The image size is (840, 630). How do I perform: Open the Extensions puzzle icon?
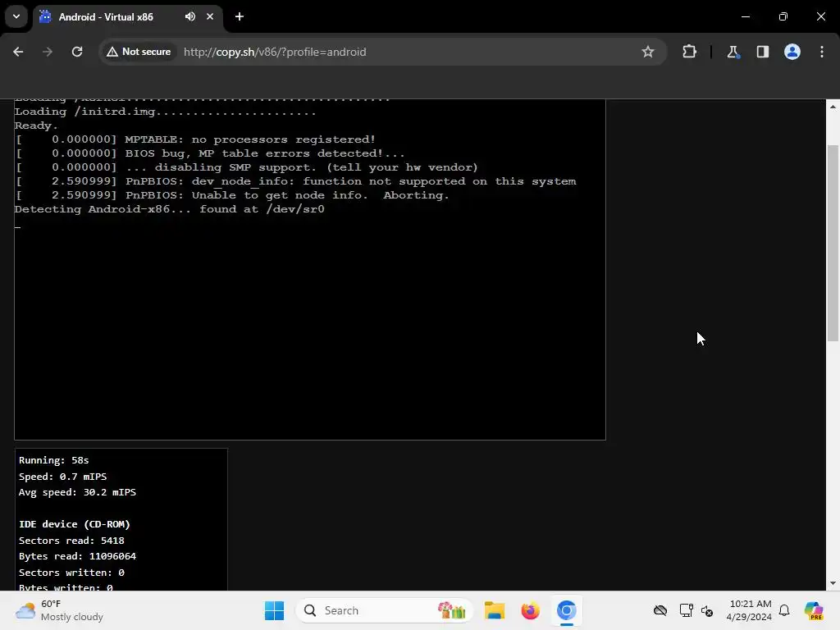point(689,52)
